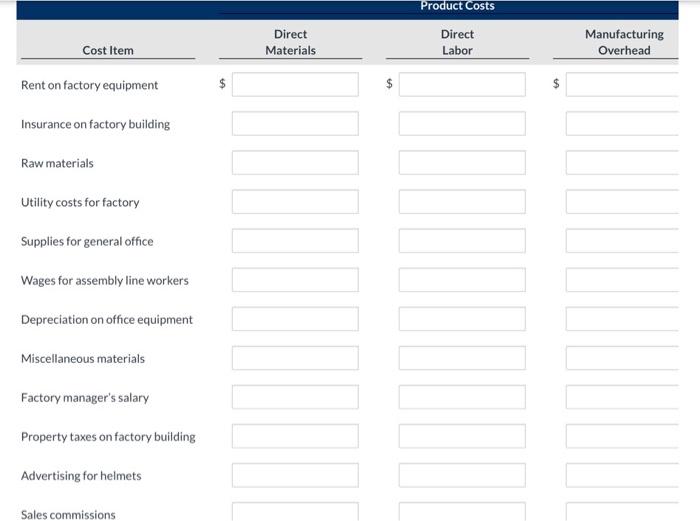The image size is (700, 521).
Task: Select Direct Materials field for Miscellaneous materials
Action: click(x=295, y=358)
